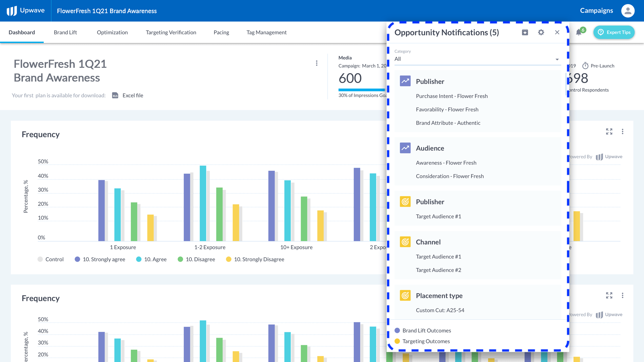Screen dimensions: 644x362
Task: Open the user profile avatar
Action: click(628, 11)
